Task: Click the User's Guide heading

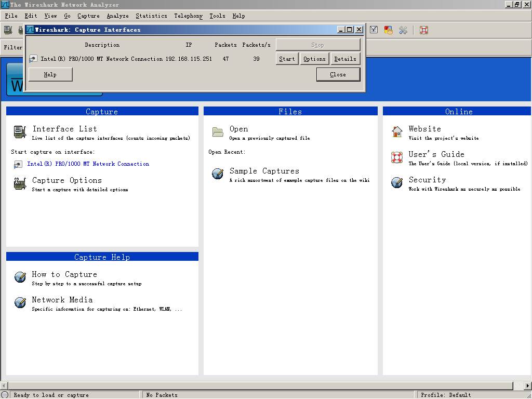Action: (436, 154)
